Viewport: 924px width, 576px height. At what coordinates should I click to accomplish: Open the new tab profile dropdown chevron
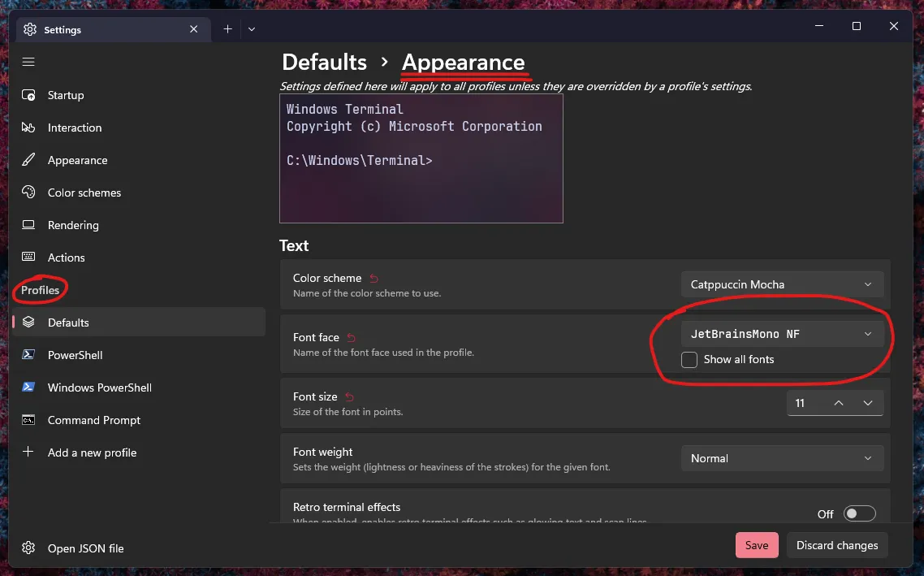pos(252,29)
